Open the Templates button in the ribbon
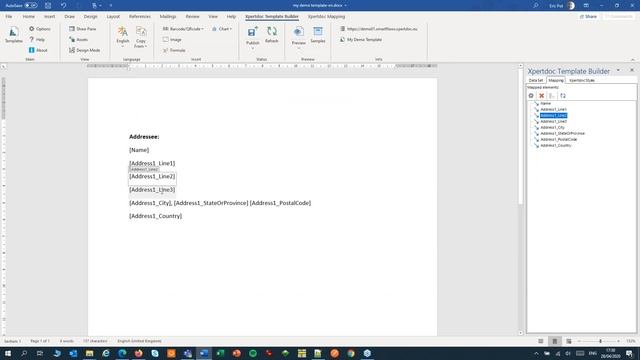Screen dimensions: 640x360 point(13,35)
